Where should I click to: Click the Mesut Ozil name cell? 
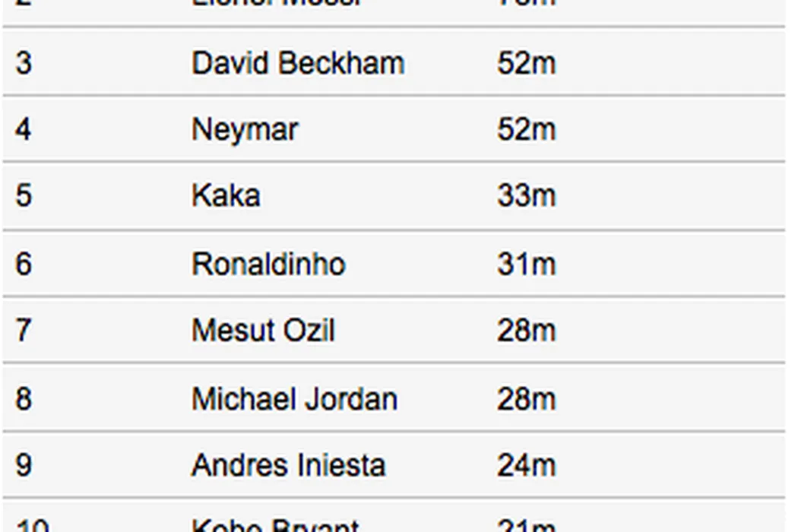pos(263,331)
